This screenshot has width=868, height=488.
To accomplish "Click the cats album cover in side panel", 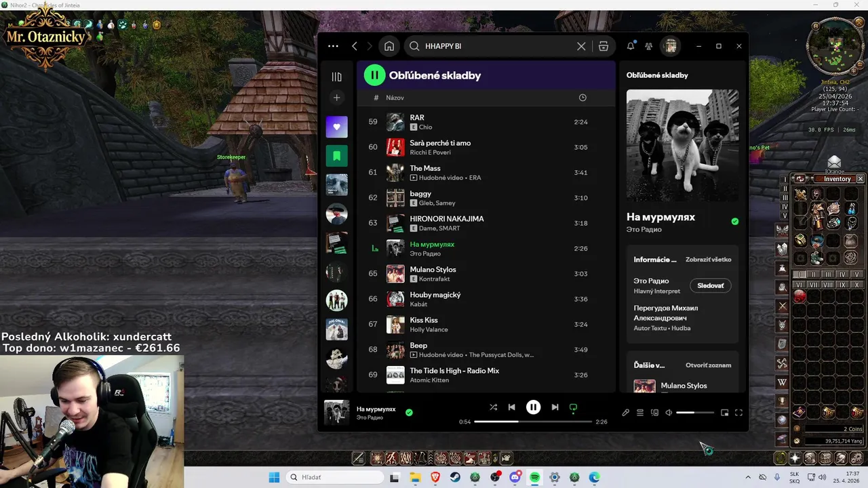I will tap(682, 145).
